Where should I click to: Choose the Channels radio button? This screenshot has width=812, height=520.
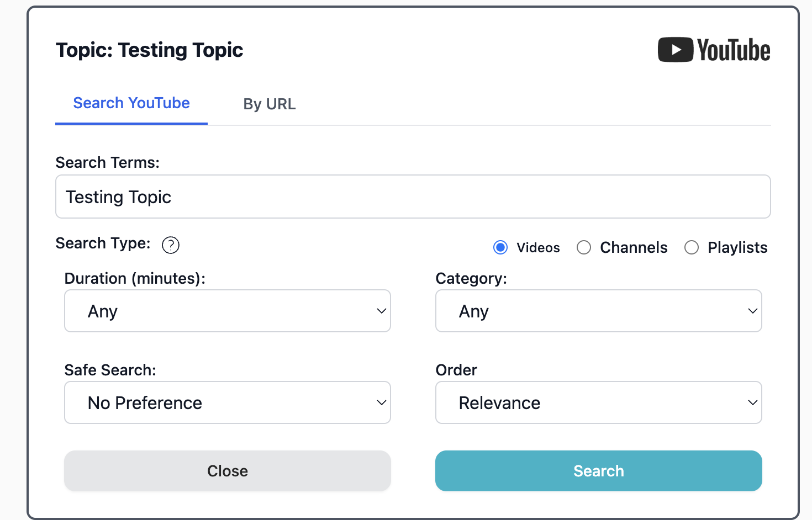[x=584, y=247]
